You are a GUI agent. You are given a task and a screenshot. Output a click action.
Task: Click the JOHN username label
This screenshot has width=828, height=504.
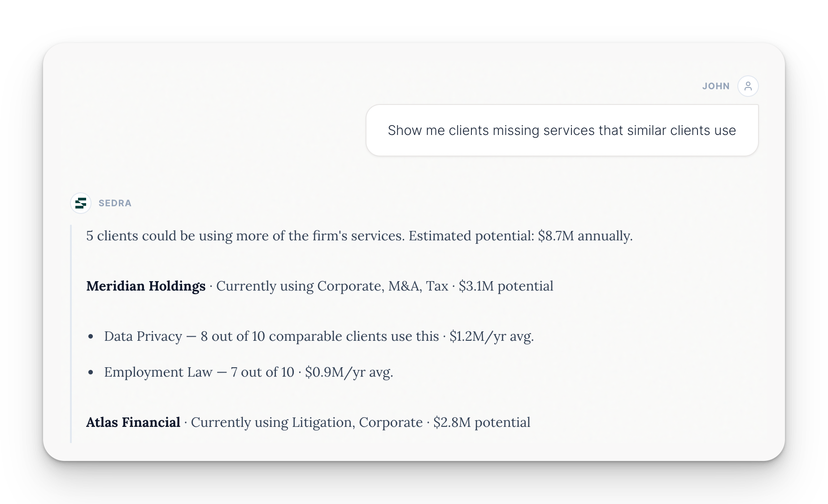716,86
